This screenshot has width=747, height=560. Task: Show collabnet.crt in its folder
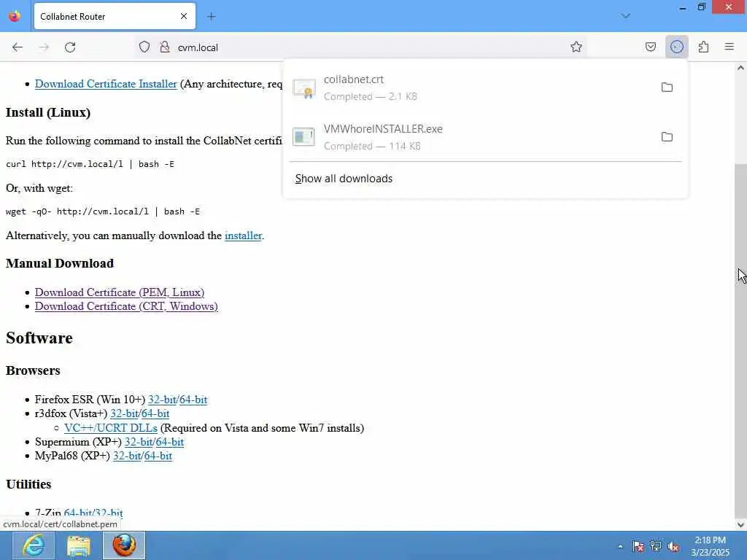(x=667, y=87)
